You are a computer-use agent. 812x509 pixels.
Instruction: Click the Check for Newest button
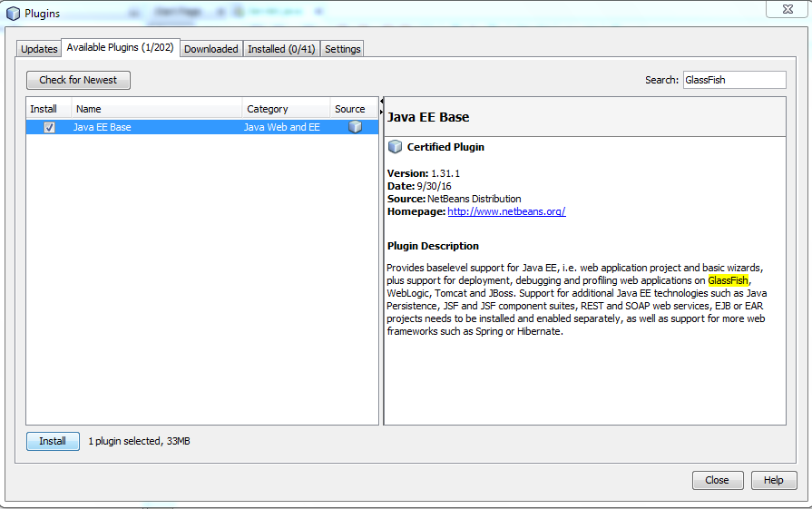[78, 80]
